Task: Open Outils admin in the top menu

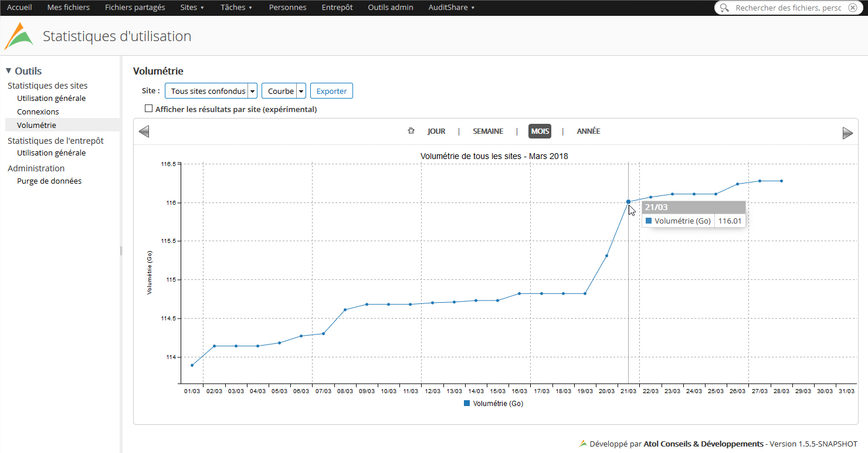Action: click(x=391, y=8)
